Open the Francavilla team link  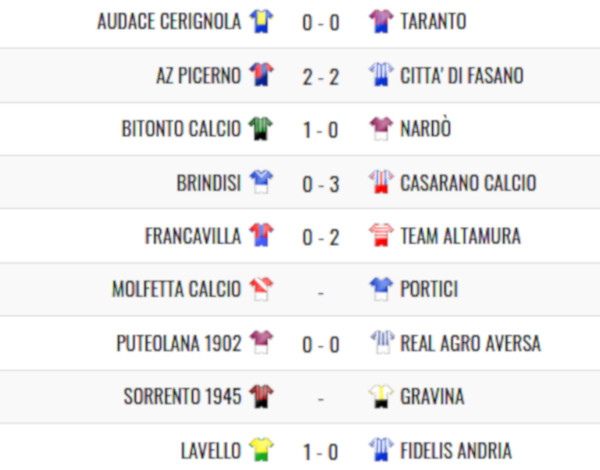click(x=193, y=236)
